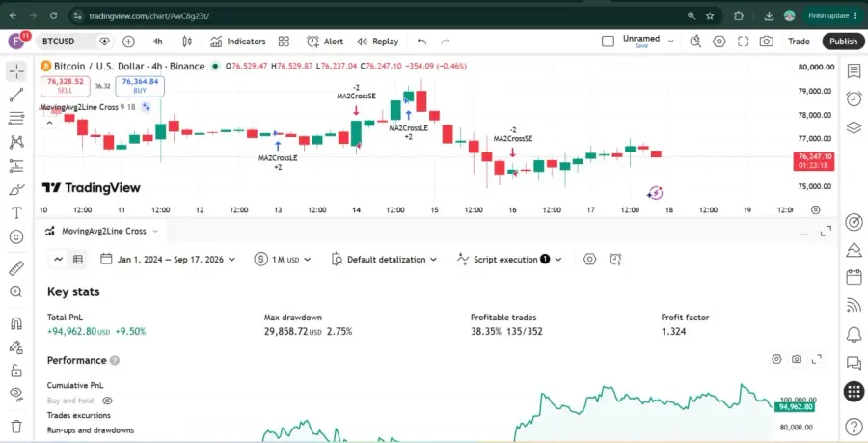Tick the checkbox beside the Unnamed layout
This screenshot has height=443, width=868.
pos(608,42)
